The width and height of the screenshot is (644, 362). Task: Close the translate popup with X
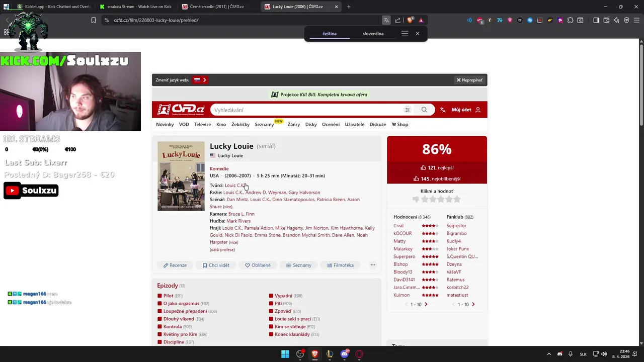[x=417, y=34]
